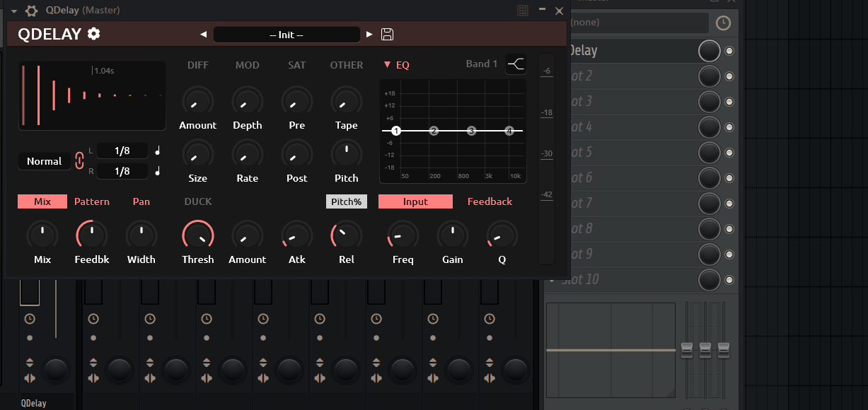Switch to the Pattern tab
The height and width of the screenshot is (410, 868).
tap(92, 201)
